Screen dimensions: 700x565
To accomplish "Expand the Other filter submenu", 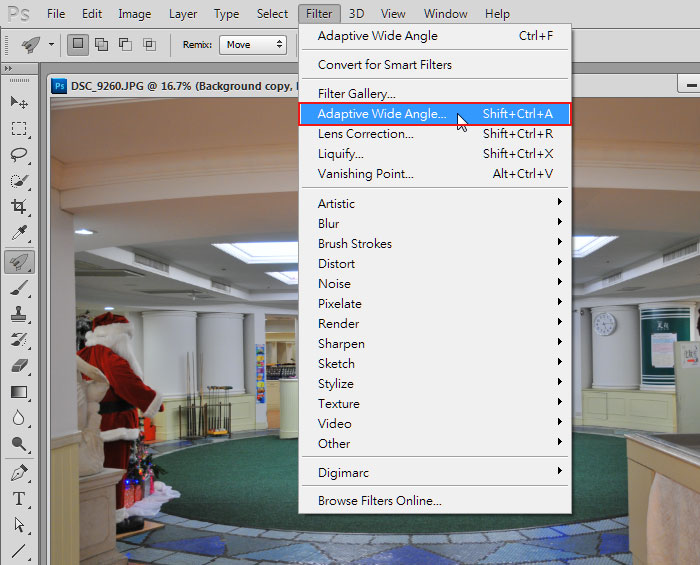I will [x=434, y=444].
